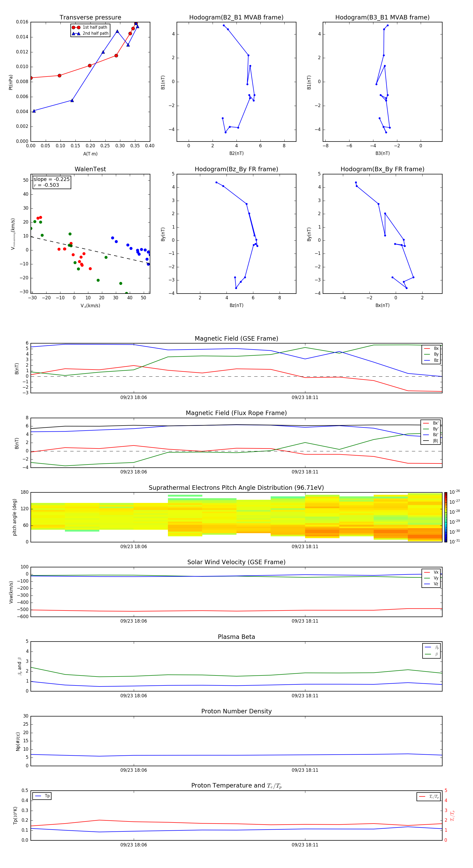Viewport: 473px width, 868px height.
Task: Click the 'Proton Number Density' title
Action: coord(236,711)
